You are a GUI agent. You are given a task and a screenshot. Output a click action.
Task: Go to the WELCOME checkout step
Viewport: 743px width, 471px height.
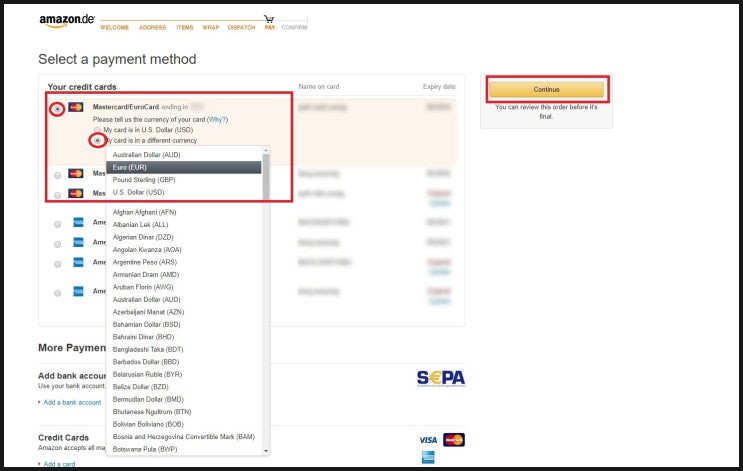pos(115,27)
